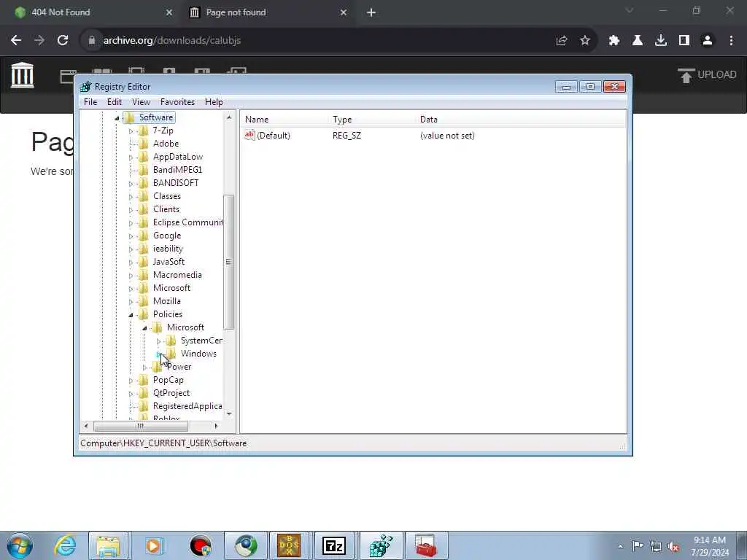Toggle the browser side panel icon
This screenshot has height=560, width=747.
coord(684,41)
